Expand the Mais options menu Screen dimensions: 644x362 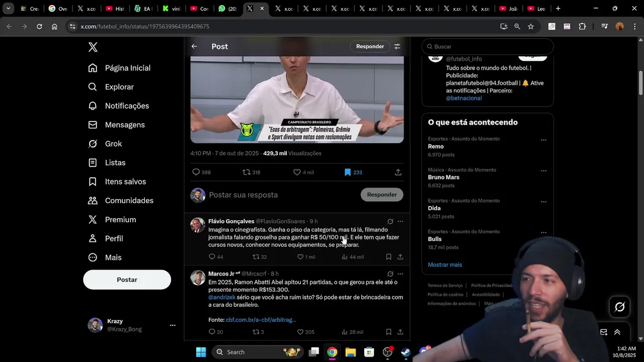click(105, 257)
